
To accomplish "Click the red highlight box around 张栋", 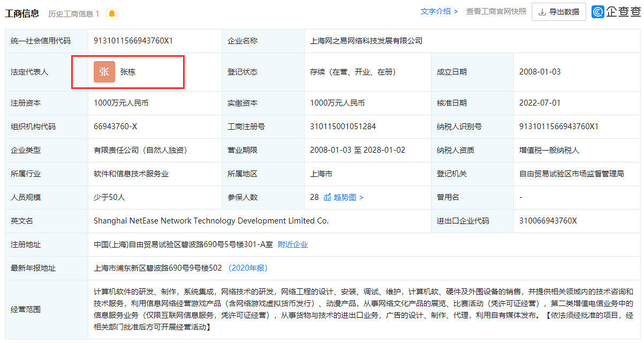I will tap(128, 71).
